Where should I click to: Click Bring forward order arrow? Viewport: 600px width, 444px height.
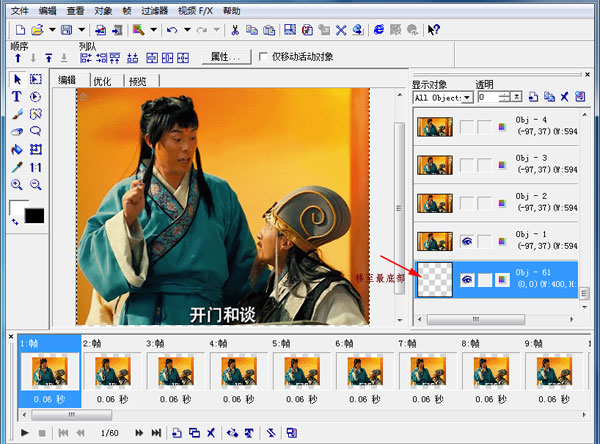click(x=18, y=58)
